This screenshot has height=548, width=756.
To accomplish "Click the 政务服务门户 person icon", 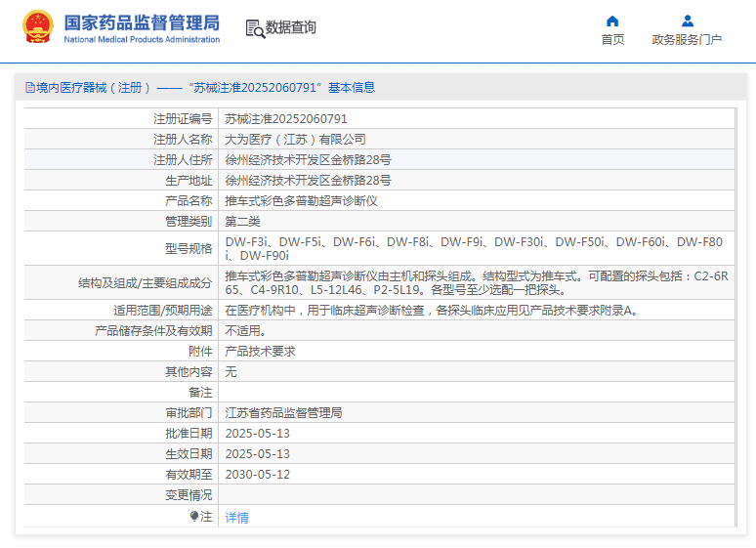I will tap(687, 21).
